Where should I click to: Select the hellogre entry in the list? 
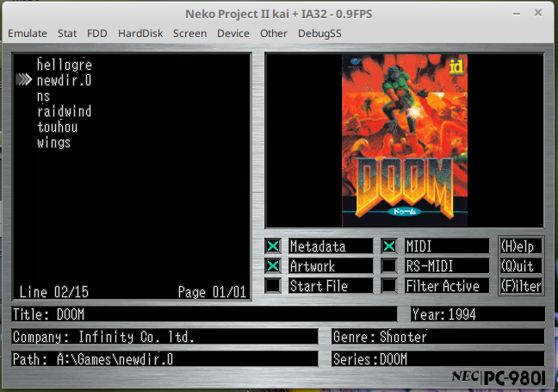click(x=65, y=65)
